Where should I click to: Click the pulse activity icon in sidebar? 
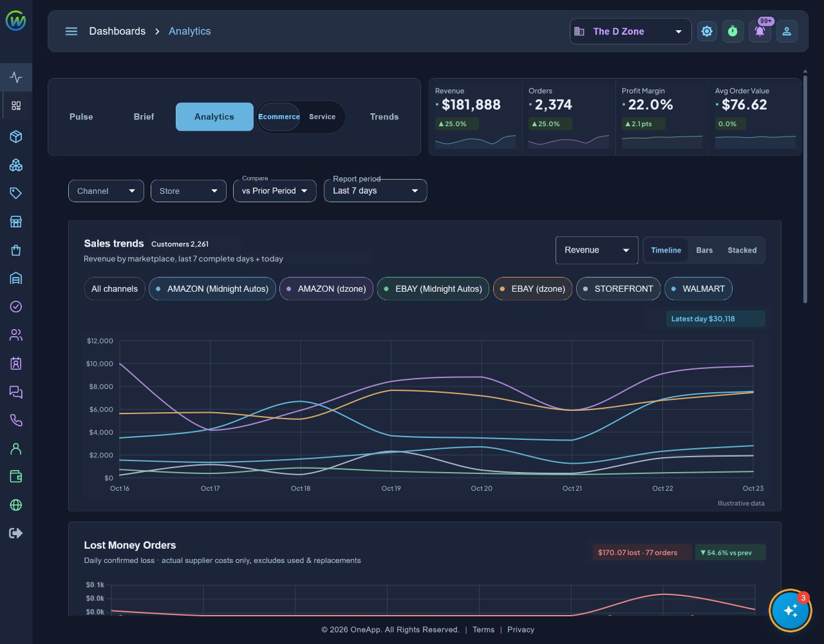16,78
